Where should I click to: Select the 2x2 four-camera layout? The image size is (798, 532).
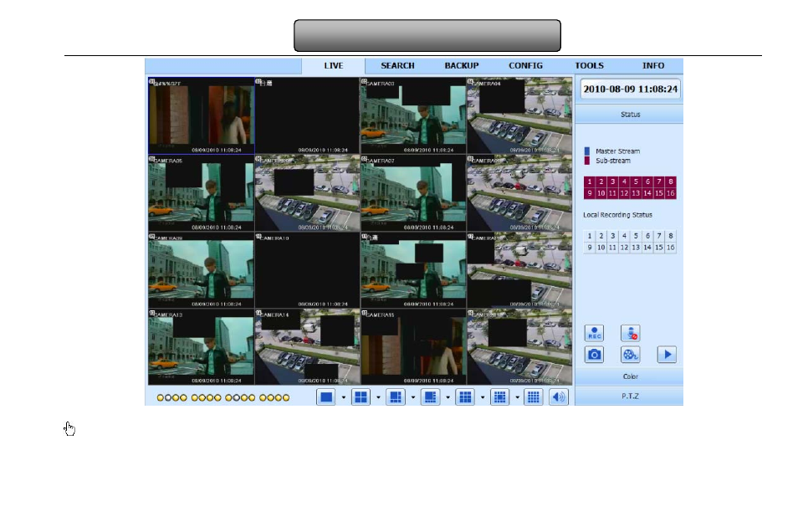(361, 397)
